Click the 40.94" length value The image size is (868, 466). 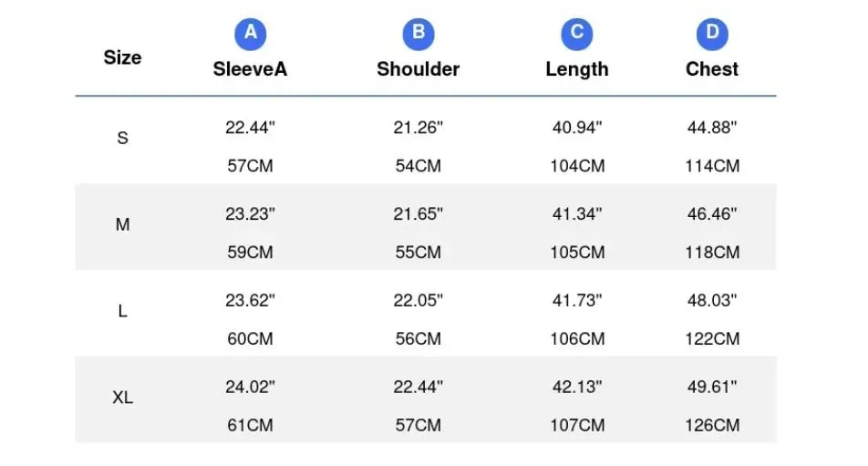click(x=577, y=128)
